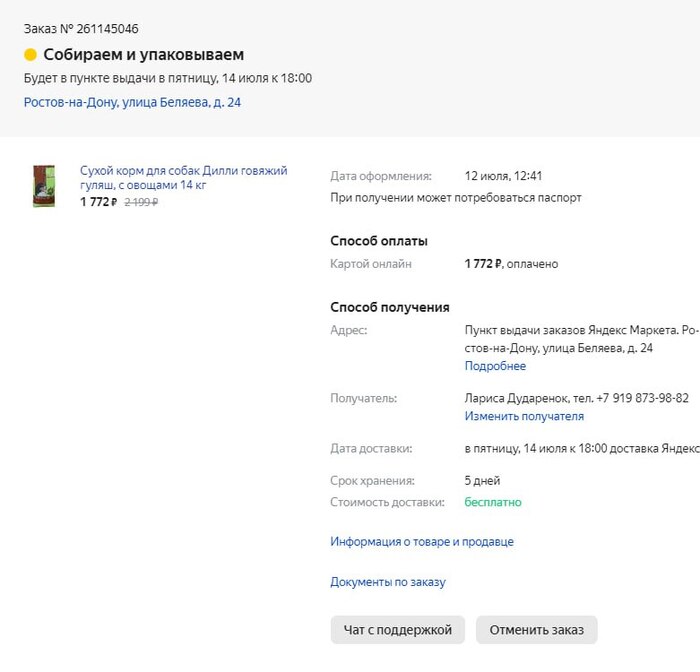The width and height of the screenshot is (700, 672).
Task: Open the dog food product thumbnail
Action: pos(43,186)
